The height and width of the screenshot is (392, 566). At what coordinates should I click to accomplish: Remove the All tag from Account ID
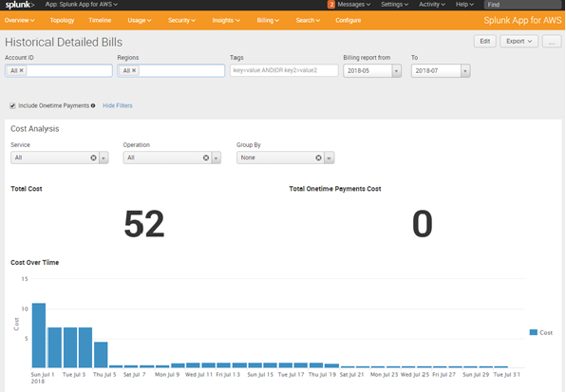click(21, 70)
